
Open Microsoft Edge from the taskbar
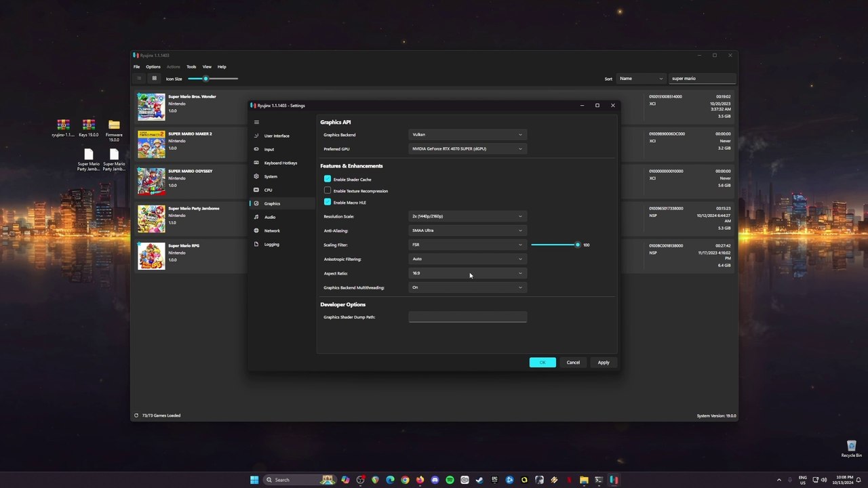pyautogui.click(x=390, y=480)
